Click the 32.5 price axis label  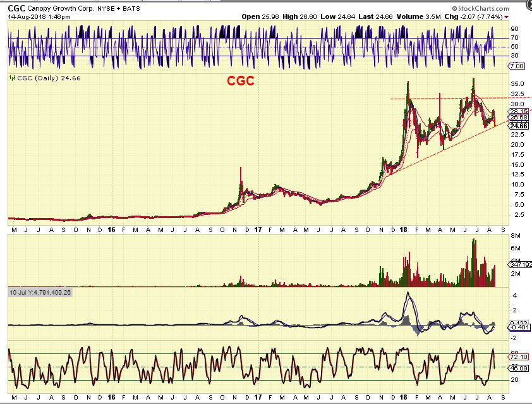click(517, 94)
